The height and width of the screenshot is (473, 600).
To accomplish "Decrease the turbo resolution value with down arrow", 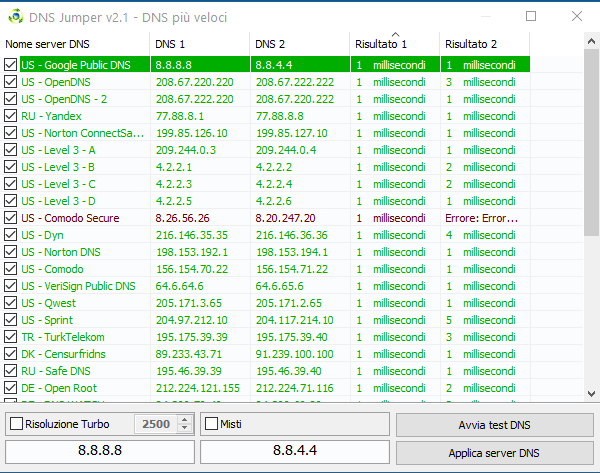I will pos(183,429).
